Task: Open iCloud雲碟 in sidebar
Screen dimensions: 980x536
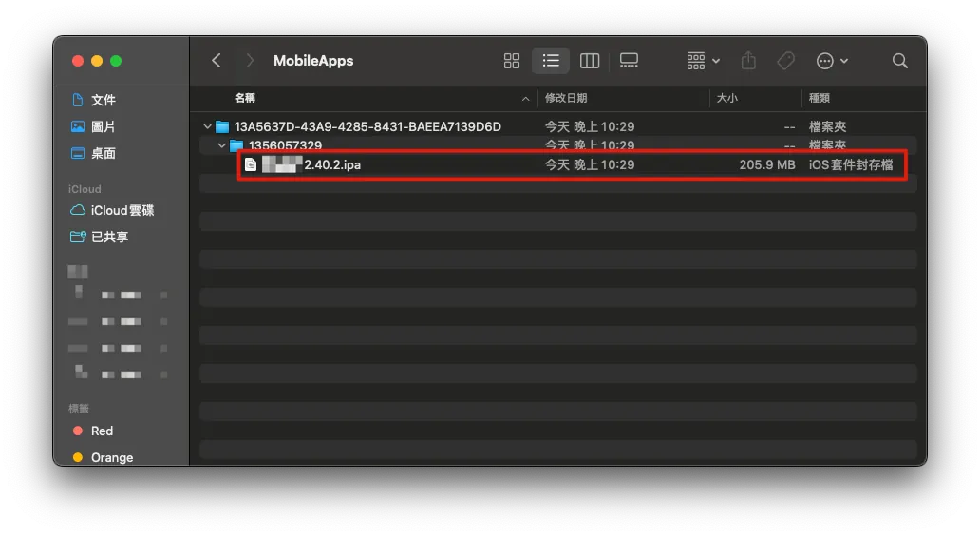Action: [122, 210]
